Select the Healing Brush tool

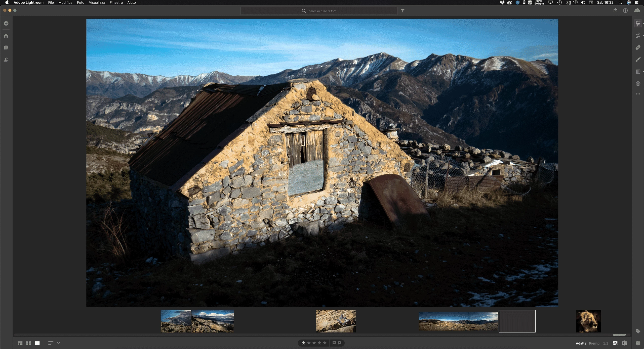tap(638, 47)
